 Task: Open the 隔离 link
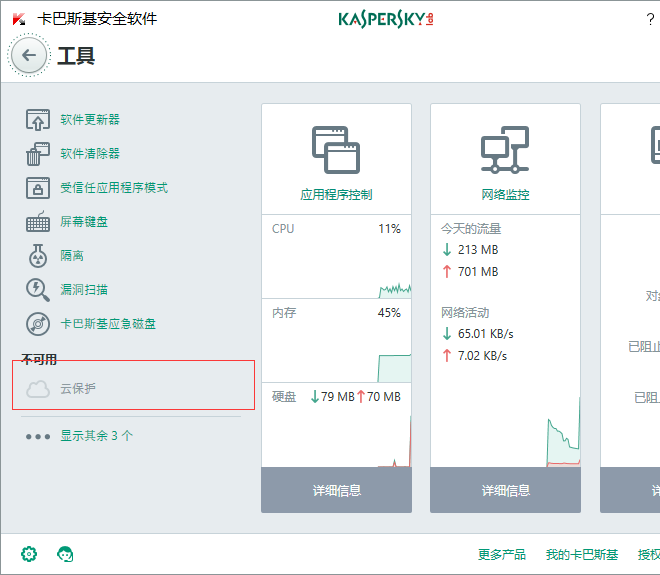coord(72,256)
